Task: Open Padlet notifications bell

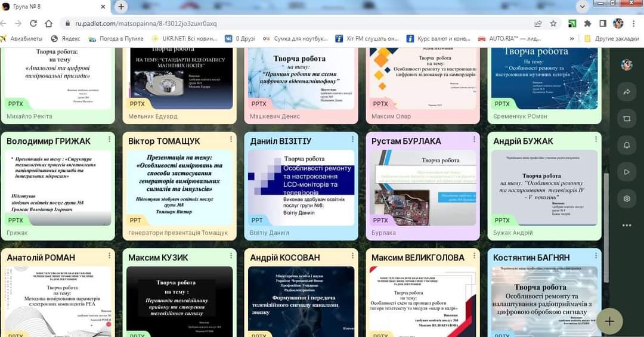Action: (x=626, y=145)
